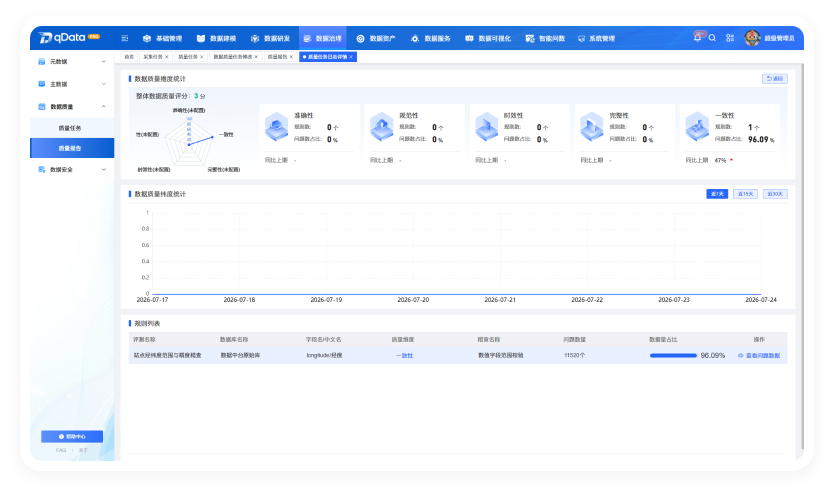
Task: Click the 元数据 sidebar icon
Action: 41,62
